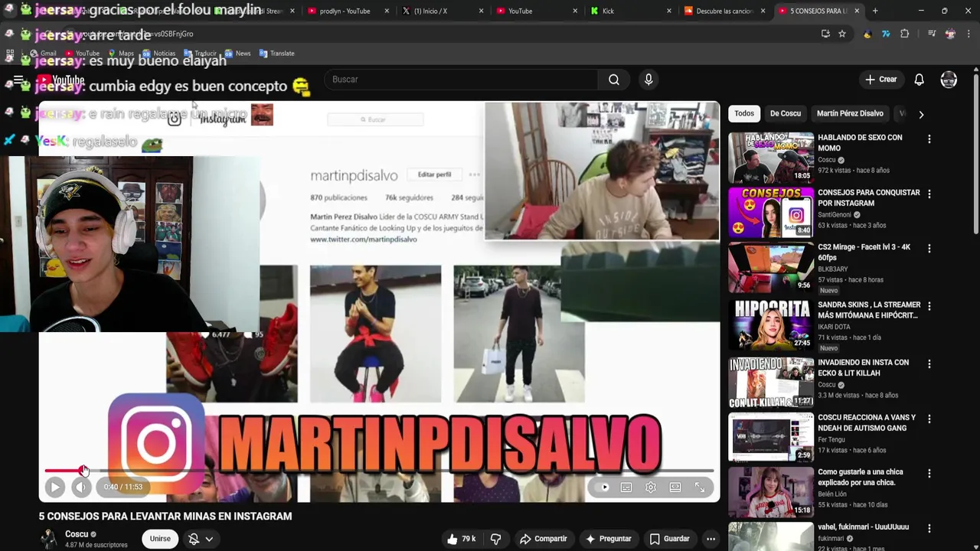Screen dimensions: 980x551
Task: Close the 5 CONSEJOS PARA browser tab
Action: pyautogui.click(x=857, y=11)
